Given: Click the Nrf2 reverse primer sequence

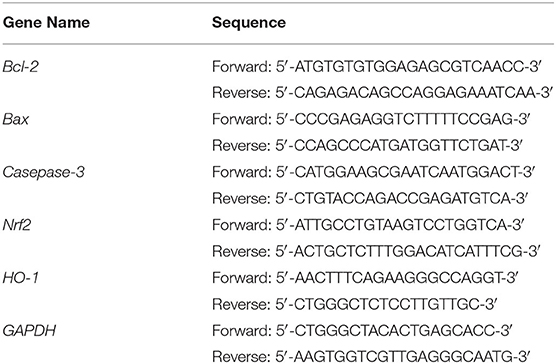Looking at the screenshot, I should [376, 251].
